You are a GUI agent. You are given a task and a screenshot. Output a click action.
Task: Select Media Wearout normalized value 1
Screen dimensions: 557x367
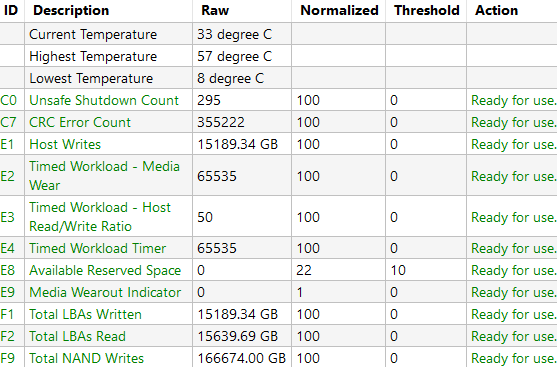point(300,292)
